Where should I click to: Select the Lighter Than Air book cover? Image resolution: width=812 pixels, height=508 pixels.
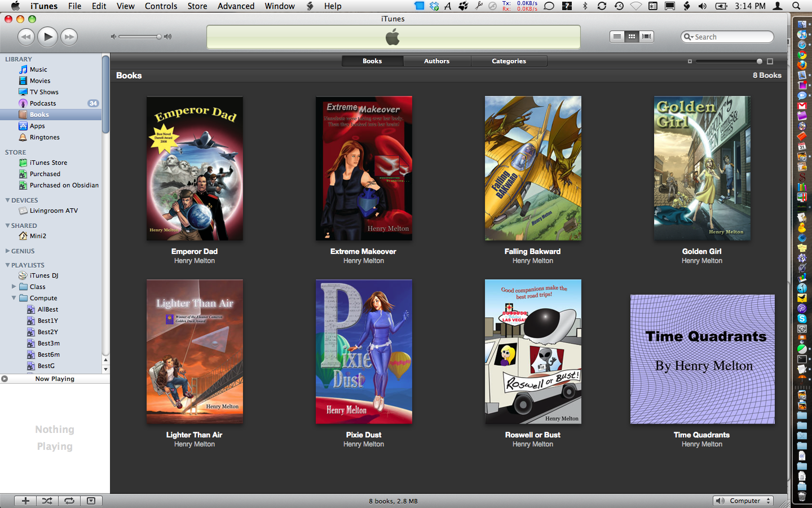(x=195, y=352)
